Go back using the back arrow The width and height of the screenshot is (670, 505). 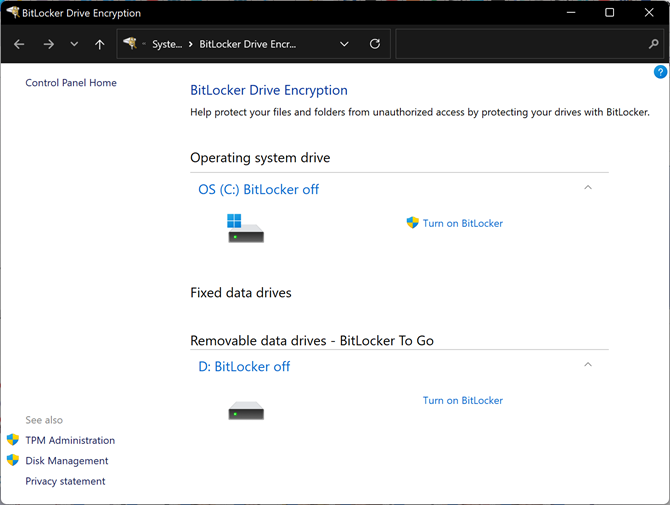(19, 44)
